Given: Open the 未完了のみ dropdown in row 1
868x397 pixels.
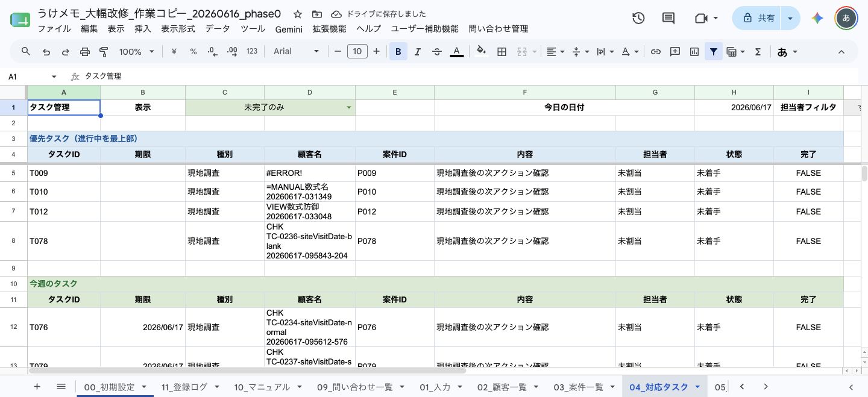Looking at the screenshot, I should [x=348, y=108].
